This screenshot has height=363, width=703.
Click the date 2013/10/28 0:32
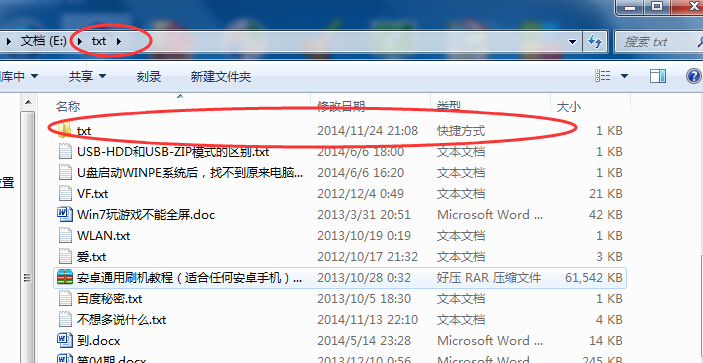tap(364, 277)
